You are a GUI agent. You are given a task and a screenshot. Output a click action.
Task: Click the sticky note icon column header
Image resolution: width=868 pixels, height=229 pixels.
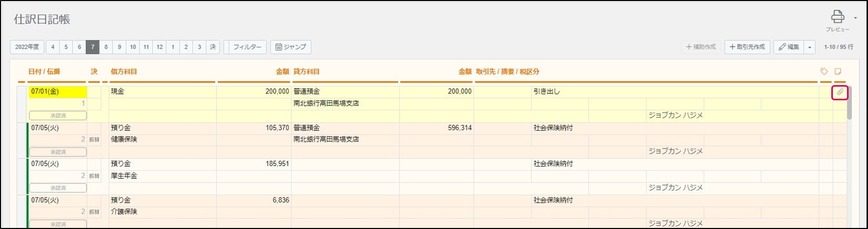point(838,71)
